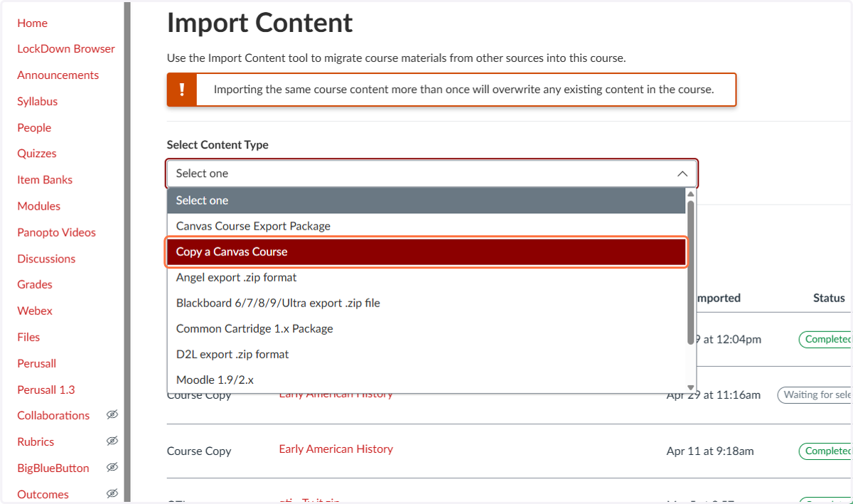The image size is (853, 504).
Task: Click the dropdown chevron arrow
Action: (x=682, y=173)
